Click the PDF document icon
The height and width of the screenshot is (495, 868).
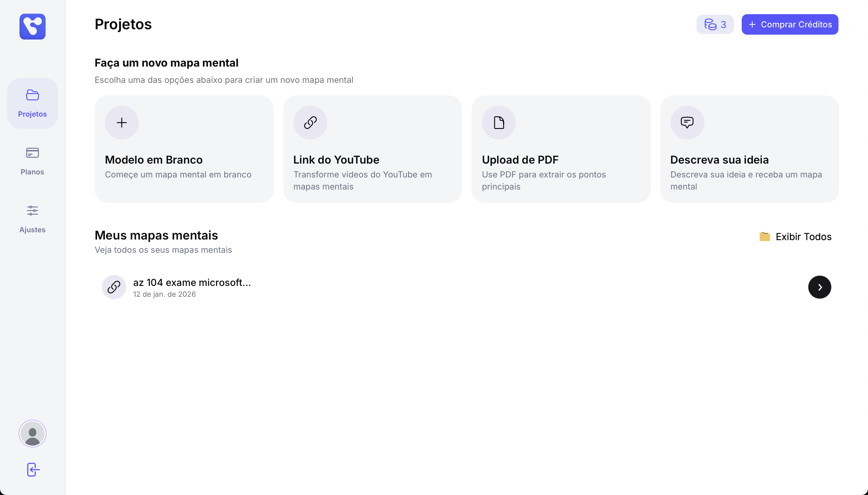click(498, 123)
